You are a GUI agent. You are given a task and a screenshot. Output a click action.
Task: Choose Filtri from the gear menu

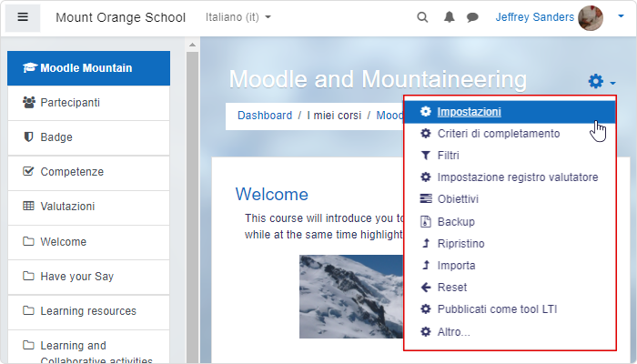coord(510,156)
